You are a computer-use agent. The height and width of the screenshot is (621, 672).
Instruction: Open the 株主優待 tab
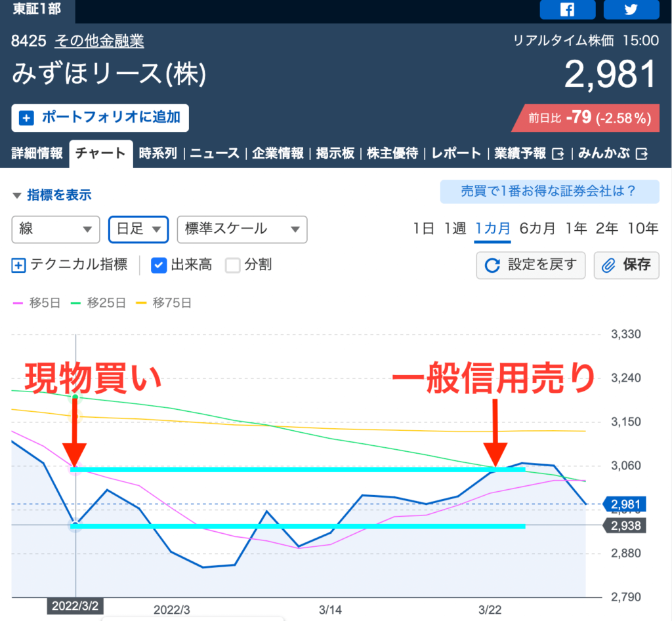tap(392, 153)
